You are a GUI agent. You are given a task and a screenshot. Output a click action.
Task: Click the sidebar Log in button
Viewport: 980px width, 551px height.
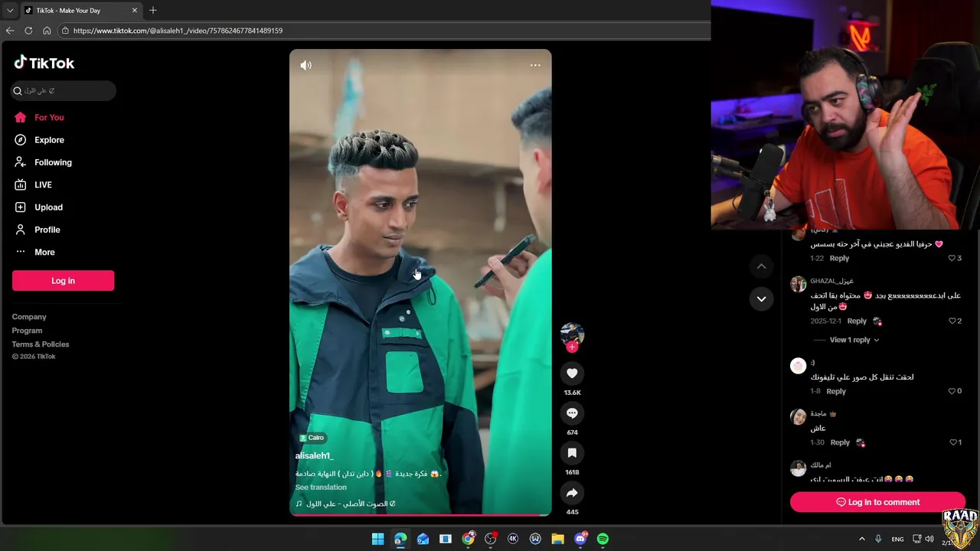point(63,281)
